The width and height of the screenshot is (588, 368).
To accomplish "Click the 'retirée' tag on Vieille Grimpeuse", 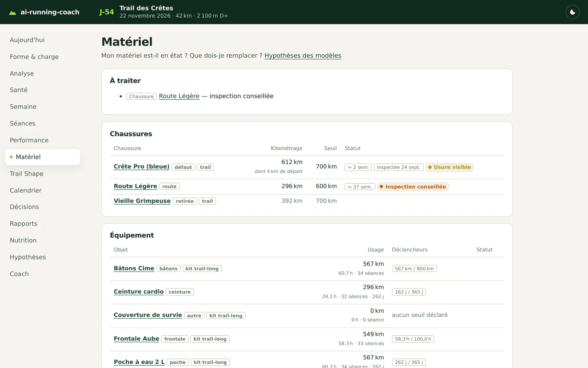I will [185, 201].
